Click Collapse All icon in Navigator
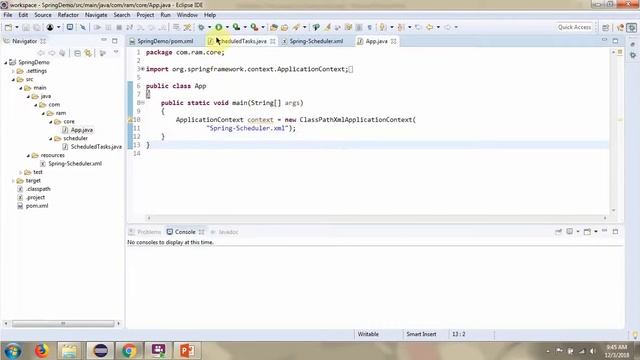The image size is (640, 360). [x=77, y=53]
